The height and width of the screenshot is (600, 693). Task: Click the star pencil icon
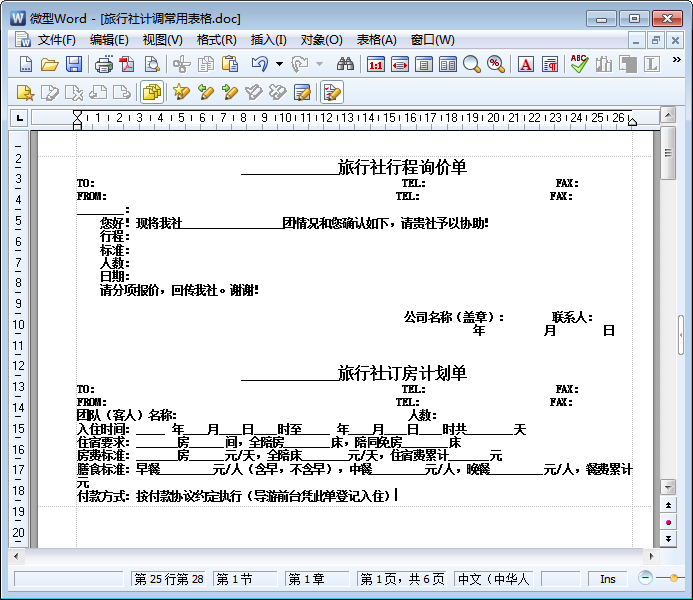point(182,92)
